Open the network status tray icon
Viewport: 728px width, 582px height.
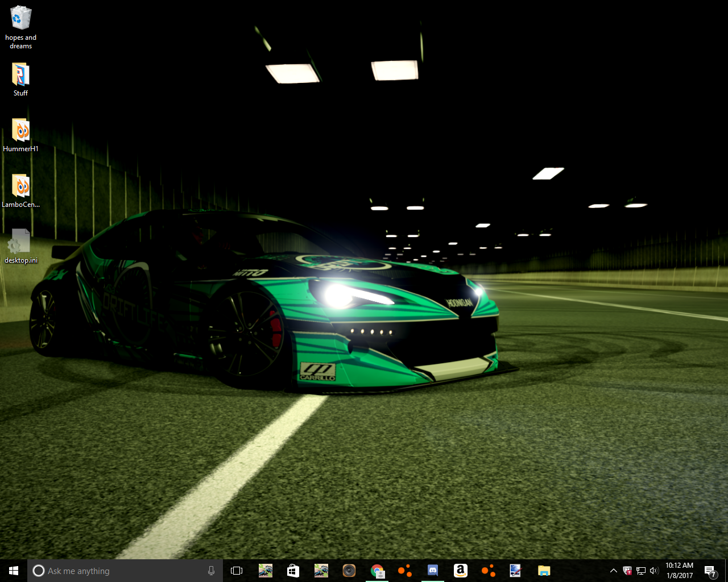pos(641,571)
